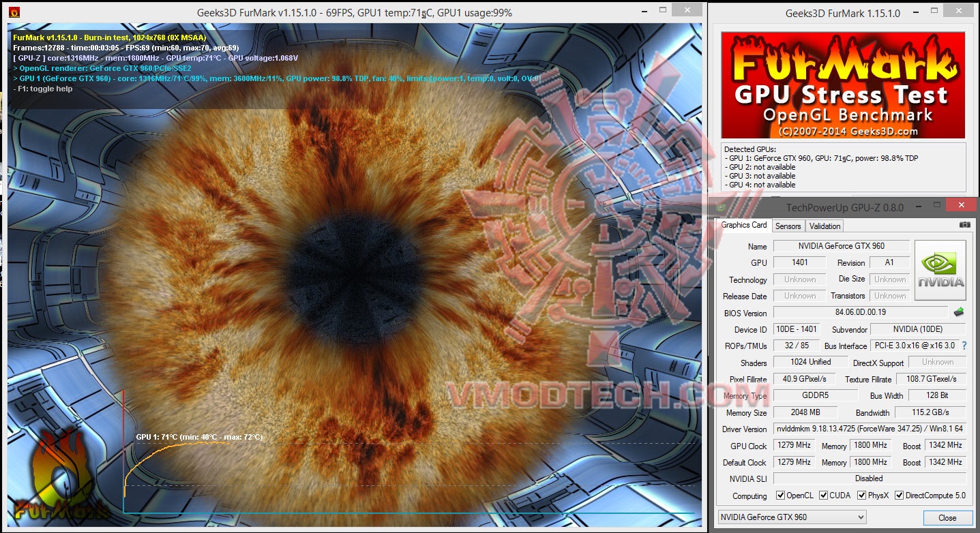Click the "GPU 2: not available" line
Image resolution: width=980 pixels, height=533 pixels.
click(760, 167)
